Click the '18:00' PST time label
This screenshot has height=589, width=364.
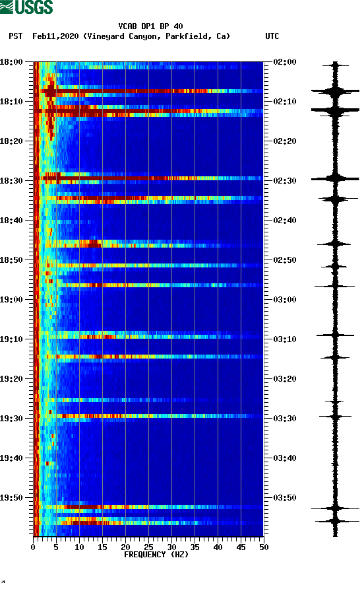[x=11, y=62]
